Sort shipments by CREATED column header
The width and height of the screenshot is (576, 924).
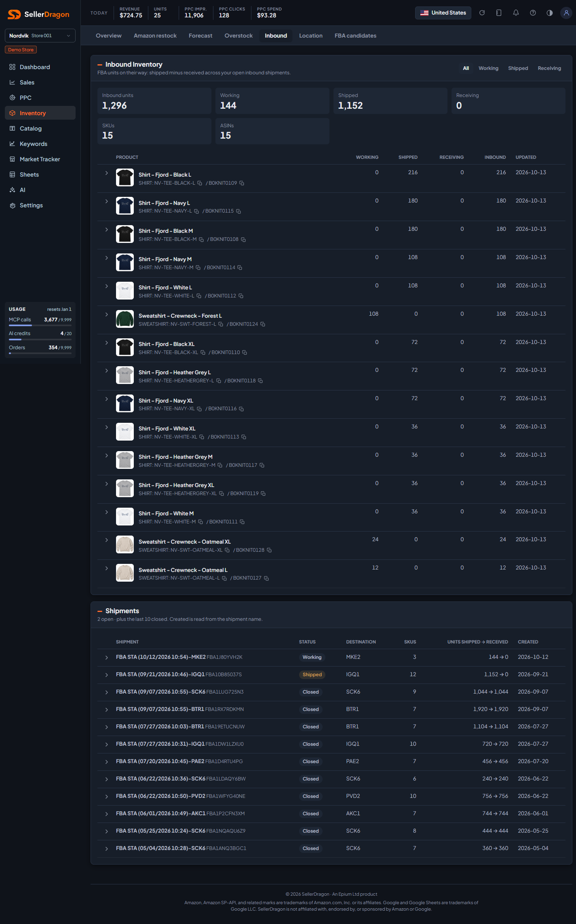click(x=528, y=642)
